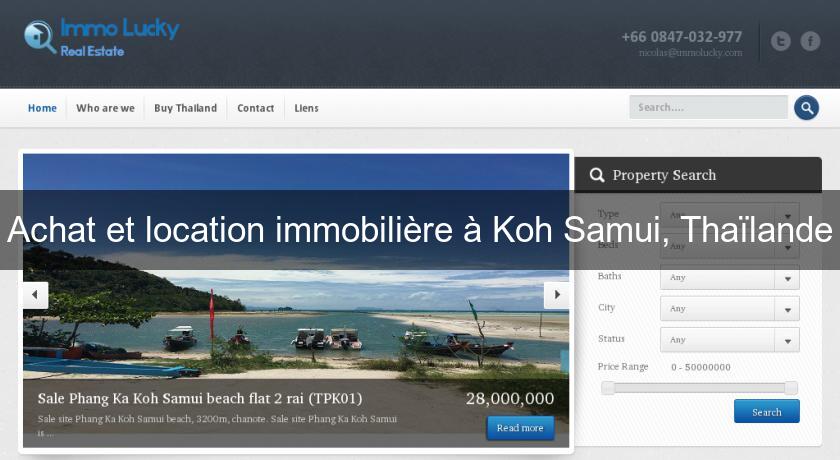
Task: Expand the Status dropdown
Action: [730, 340]
